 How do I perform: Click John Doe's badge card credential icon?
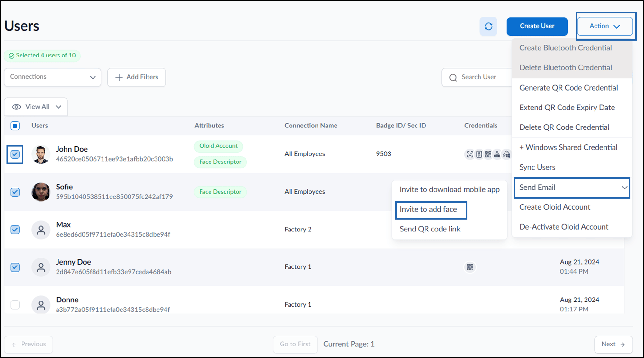point(479,154)
